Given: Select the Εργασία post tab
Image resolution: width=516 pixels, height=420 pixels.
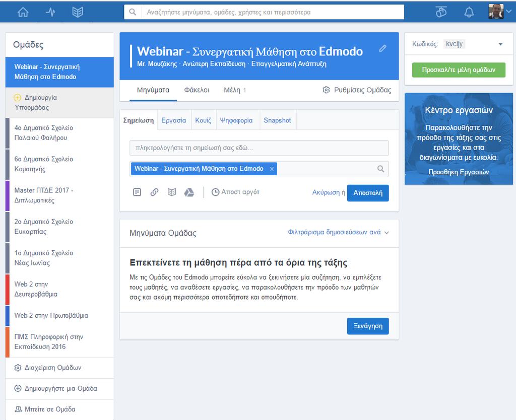Looking at the screenshot, I should point(174,120).
